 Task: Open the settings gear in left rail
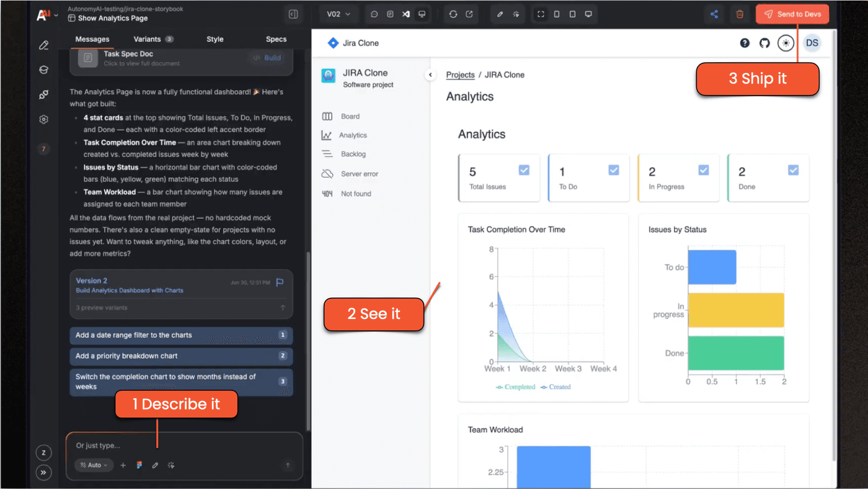(43, 119)
